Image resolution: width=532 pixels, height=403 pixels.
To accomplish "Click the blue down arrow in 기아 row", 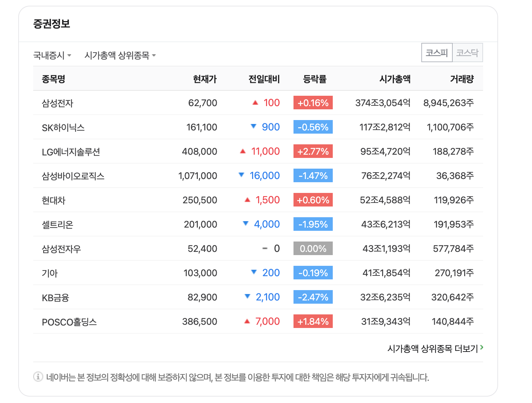I will tap(254, 272).
